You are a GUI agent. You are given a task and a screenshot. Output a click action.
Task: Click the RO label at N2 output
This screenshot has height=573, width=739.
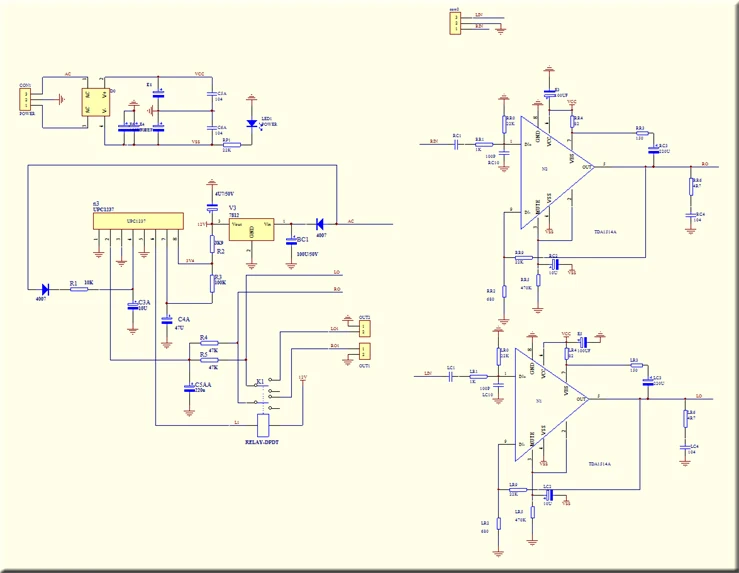point(705,164)
